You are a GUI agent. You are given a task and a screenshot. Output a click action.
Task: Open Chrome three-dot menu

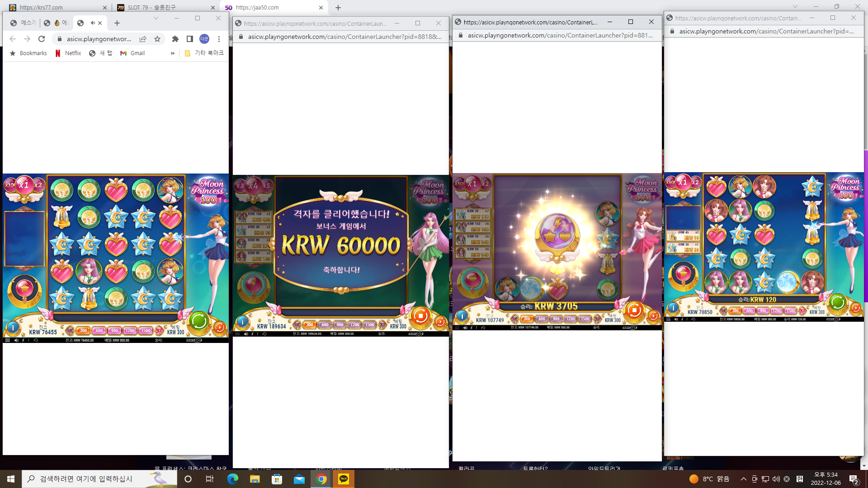[x=219, y=39]
